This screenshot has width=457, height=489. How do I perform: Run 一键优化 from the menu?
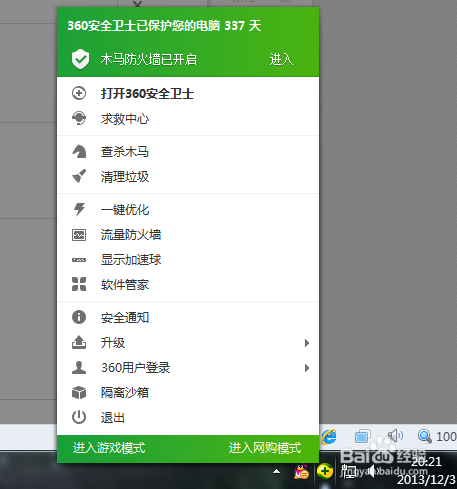click(x=188, y=210)
